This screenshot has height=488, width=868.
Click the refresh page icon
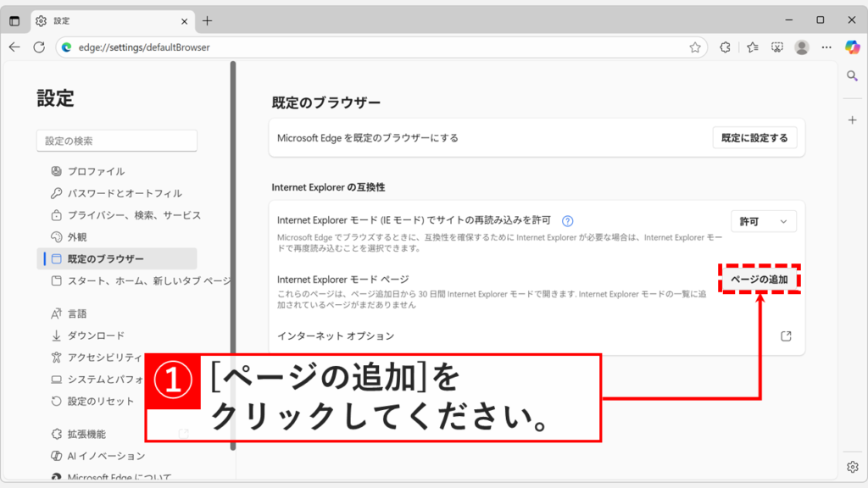click(x=38, y=47)
